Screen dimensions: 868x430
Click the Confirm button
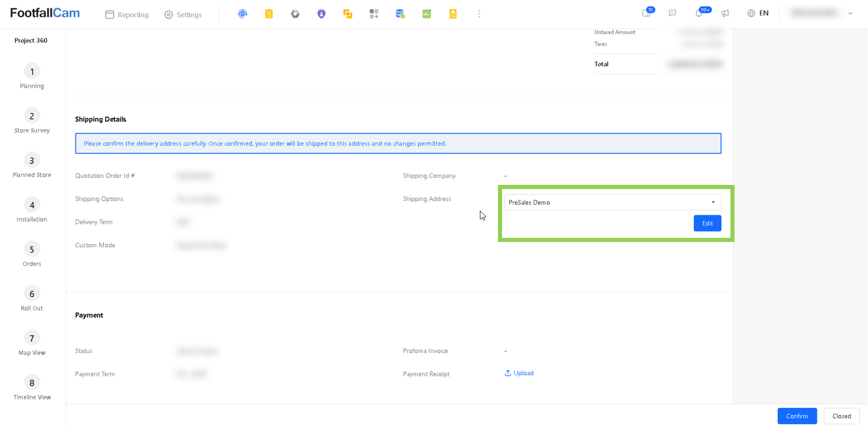tap(797, 416)
